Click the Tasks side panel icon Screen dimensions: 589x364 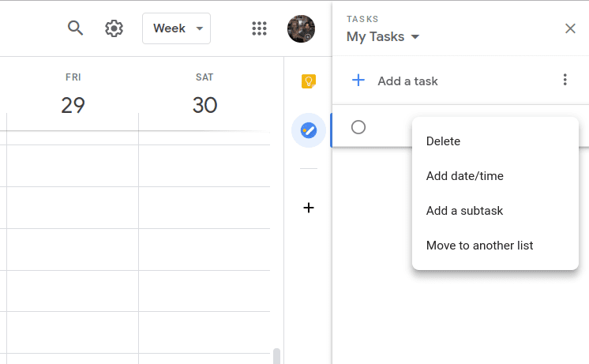tap(309, 130)
